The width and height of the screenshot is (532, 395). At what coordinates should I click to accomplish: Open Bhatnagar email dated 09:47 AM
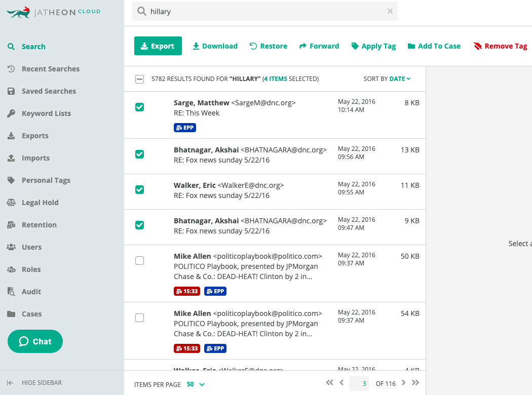click(275, 227)
